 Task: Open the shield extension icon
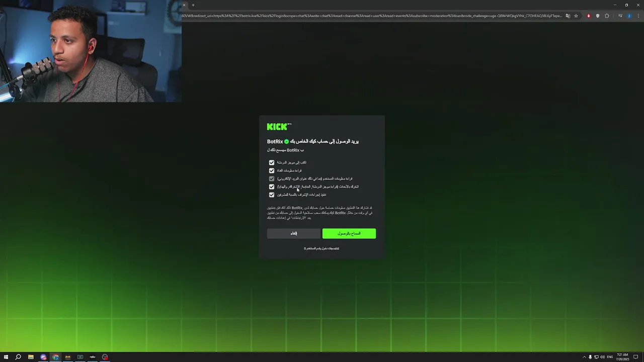(x=598, y=16)
